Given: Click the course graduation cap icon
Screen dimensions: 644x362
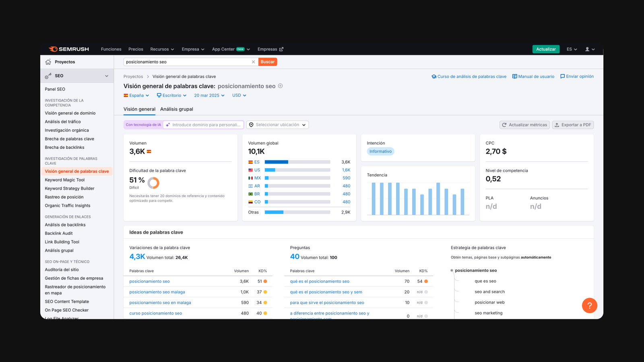Looking at the screenshot, I should point(434,76).
